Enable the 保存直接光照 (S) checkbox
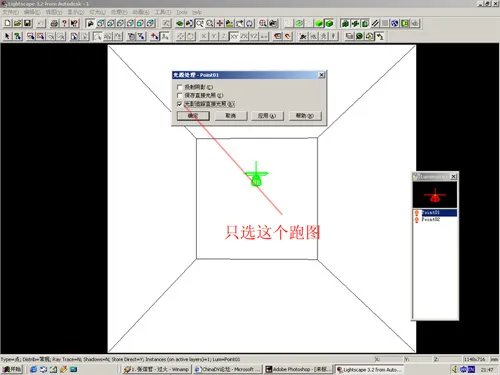 pos(179,95)
